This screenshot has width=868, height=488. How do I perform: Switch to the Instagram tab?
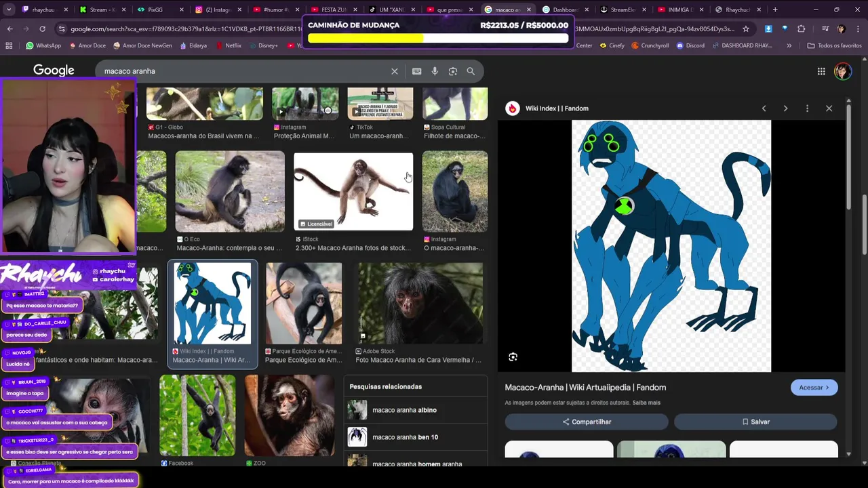[217, 9]
